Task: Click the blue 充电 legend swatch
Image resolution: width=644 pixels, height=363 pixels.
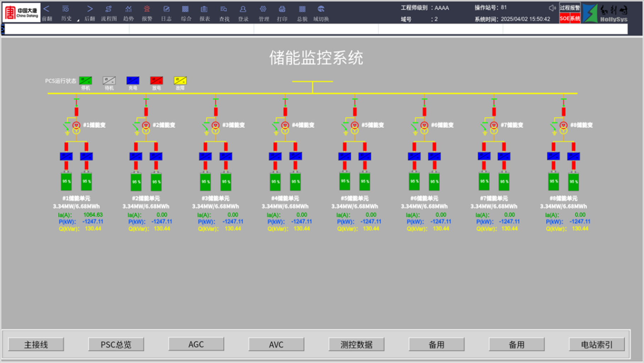Action: (133, 81)
